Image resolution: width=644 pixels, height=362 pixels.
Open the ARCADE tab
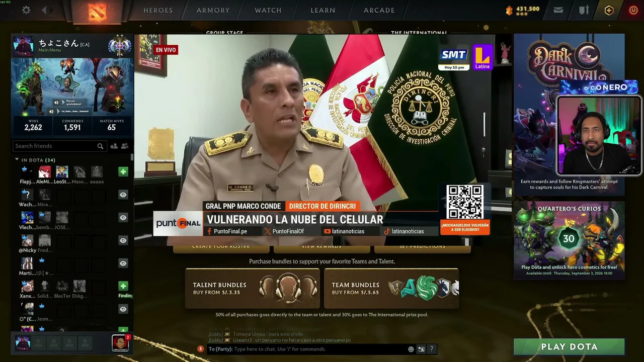(379, 10)
